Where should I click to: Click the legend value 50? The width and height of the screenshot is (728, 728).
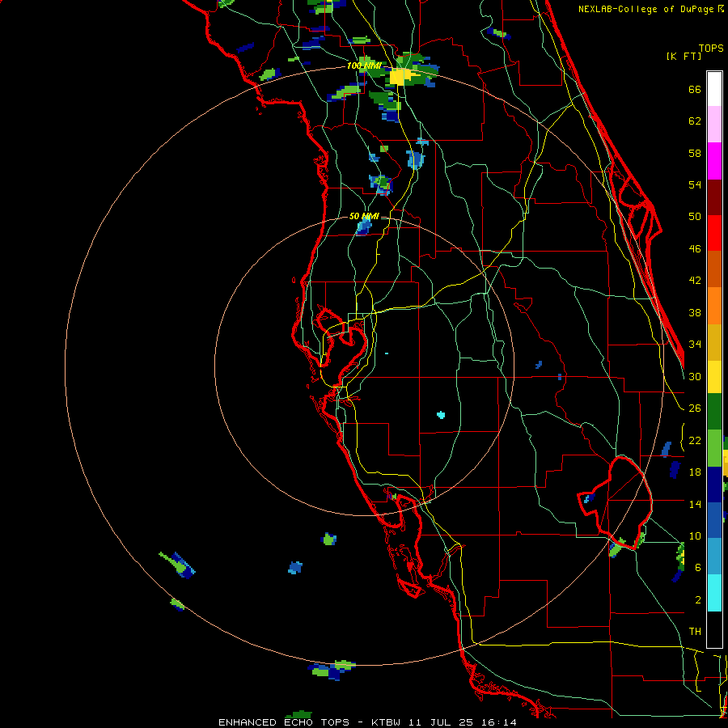pyautogui.click(x=695, y=217)
